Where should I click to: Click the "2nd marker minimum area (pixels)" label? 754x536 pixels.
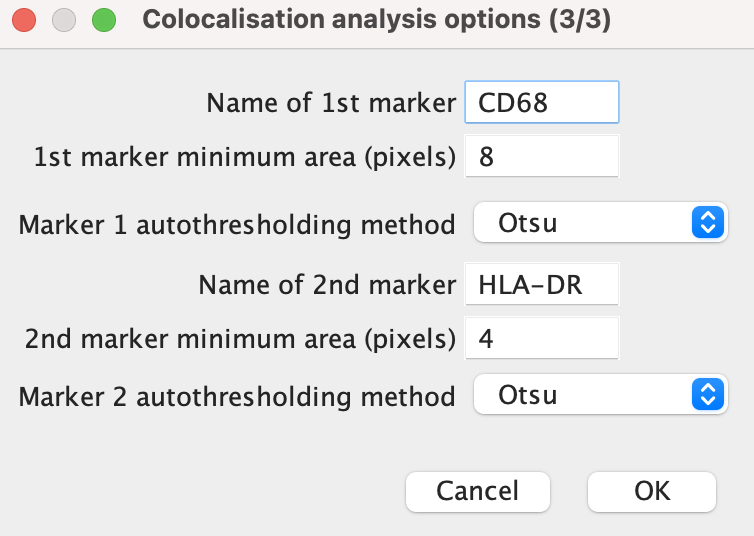tap(240, 339)
